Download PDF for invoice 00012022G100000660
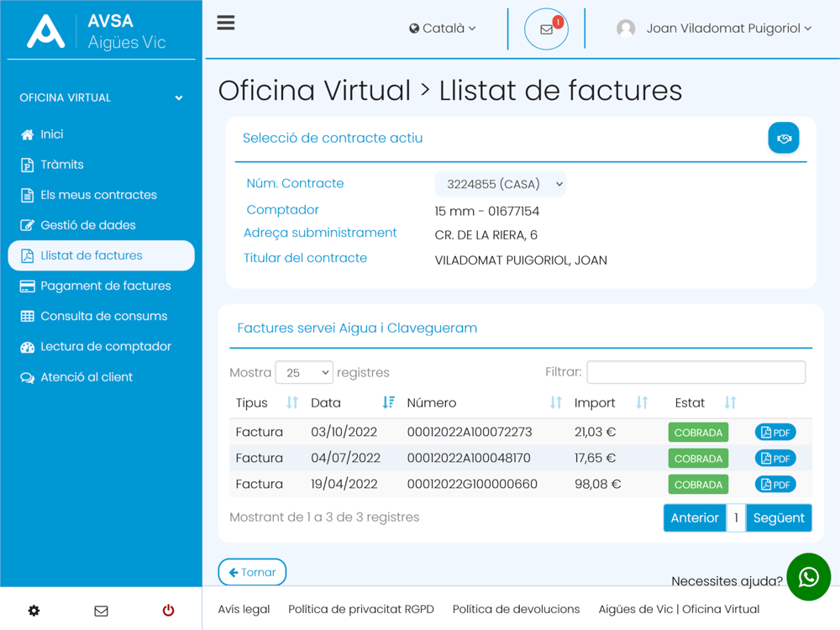Viewport: 840px width, 630px height. pyautogui.click(x=775, y=485)
